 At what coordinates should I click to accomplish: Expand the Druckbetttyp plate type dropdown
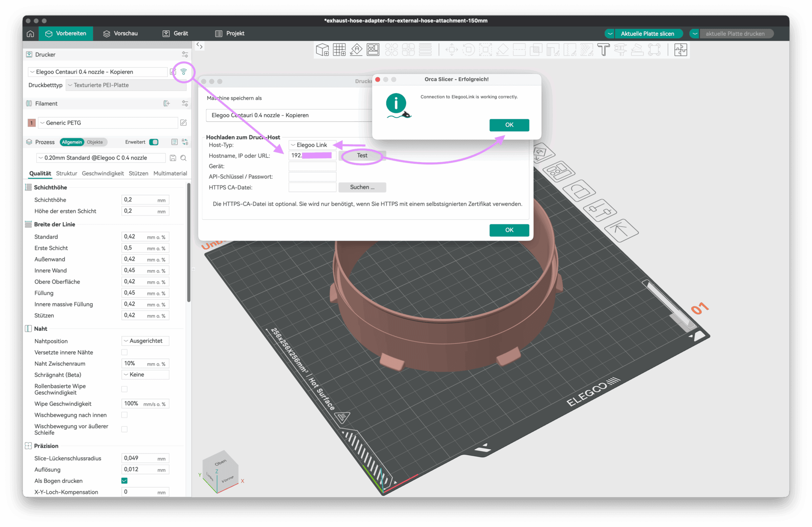126,85
